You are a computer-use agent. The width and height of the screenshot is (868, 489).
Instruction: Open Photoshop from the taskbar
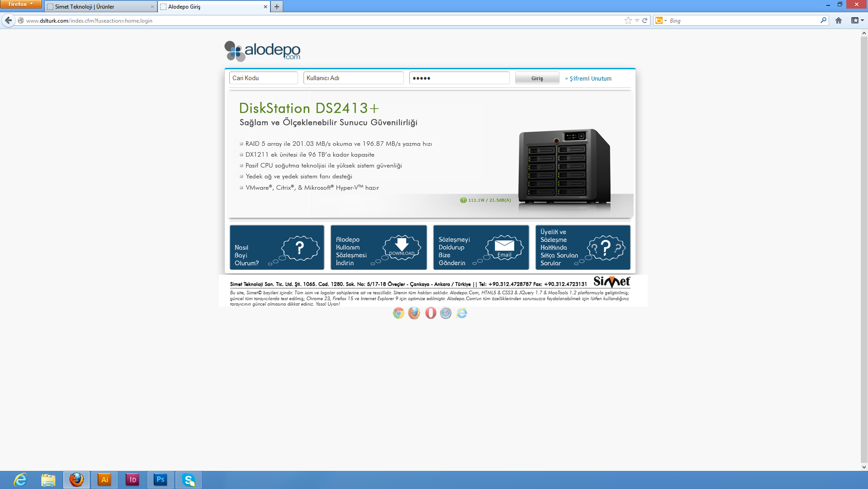160,479
